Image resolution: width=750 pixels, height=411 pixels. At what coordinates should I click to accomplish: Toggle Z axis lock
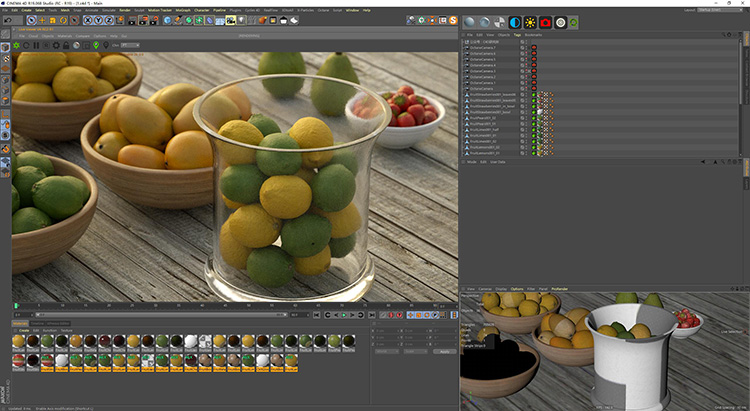point(109,20)
